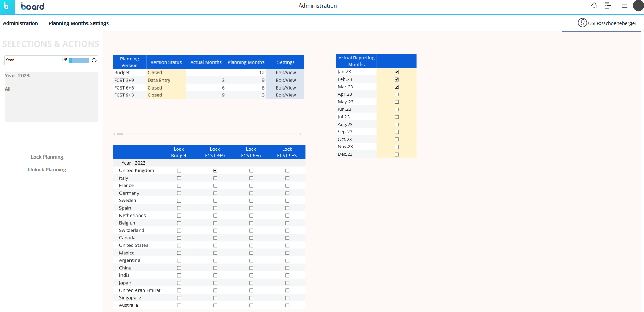Check Canada Lock FCST 9+3 box

coord(287,238)
